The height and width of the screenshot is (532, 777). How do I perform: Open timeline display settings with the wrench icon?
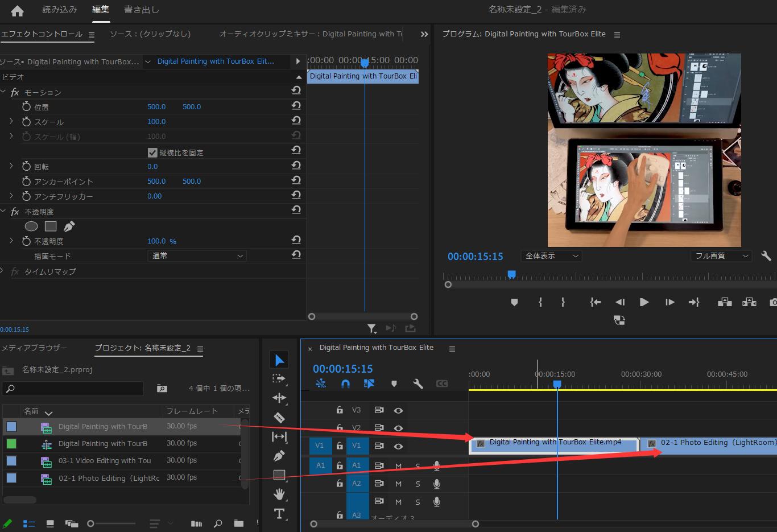click(x=418, y=383)
